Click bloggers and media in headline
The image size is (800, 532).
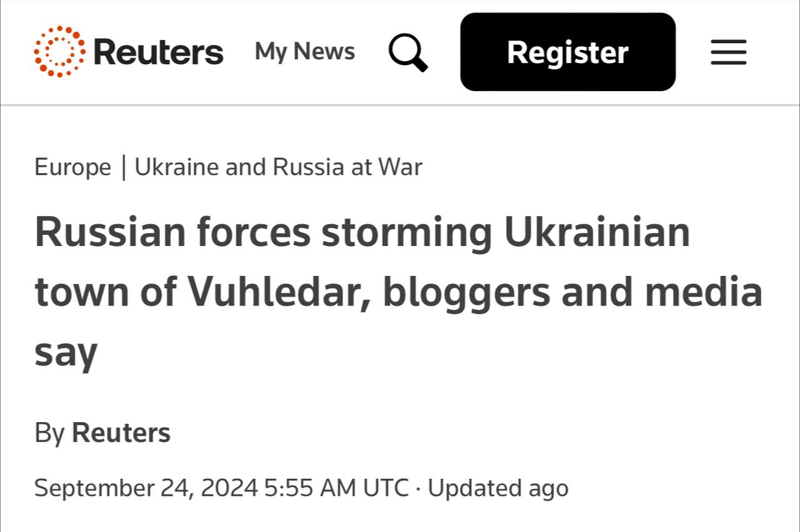tap(572, 292)
